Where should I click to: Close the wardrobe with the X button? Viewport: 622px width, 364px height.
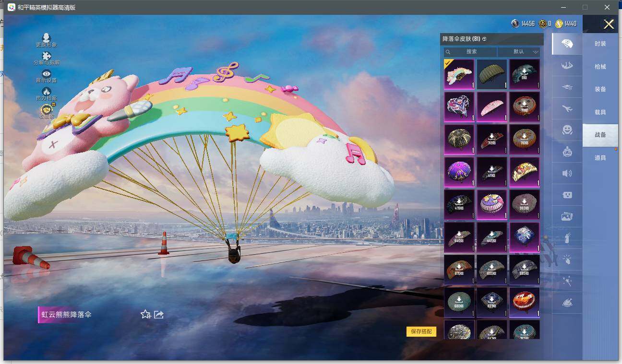click(x=609, y=24)
